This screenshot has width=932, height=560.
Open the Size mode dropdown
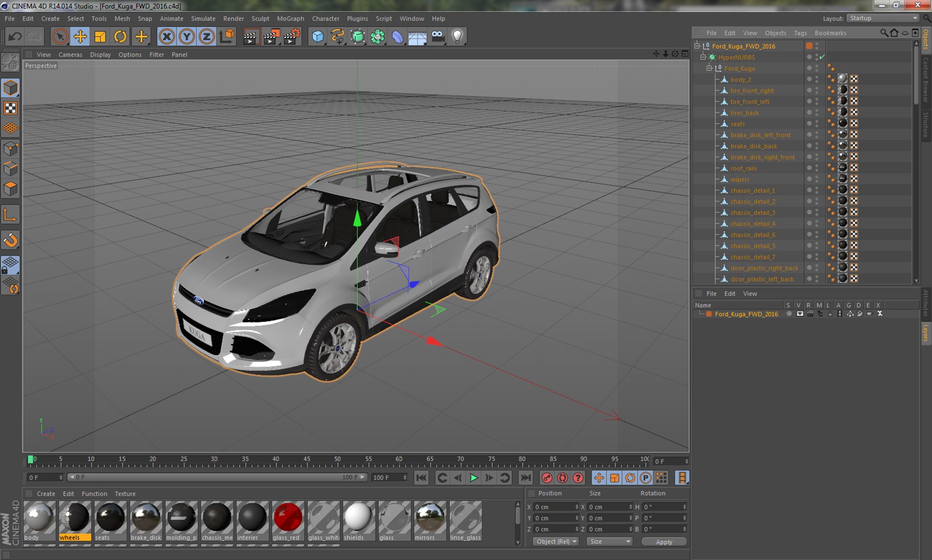pos(610,541)
